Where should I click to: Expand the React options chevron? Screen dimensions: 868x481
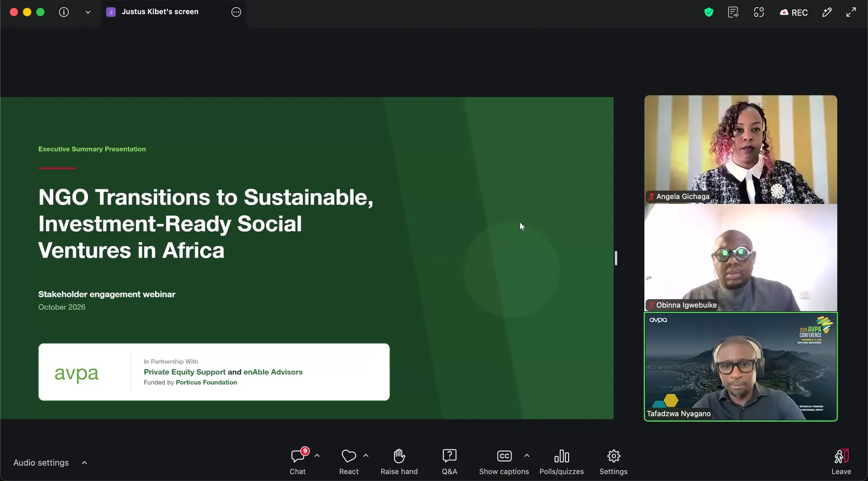click(x=366, y=455)
